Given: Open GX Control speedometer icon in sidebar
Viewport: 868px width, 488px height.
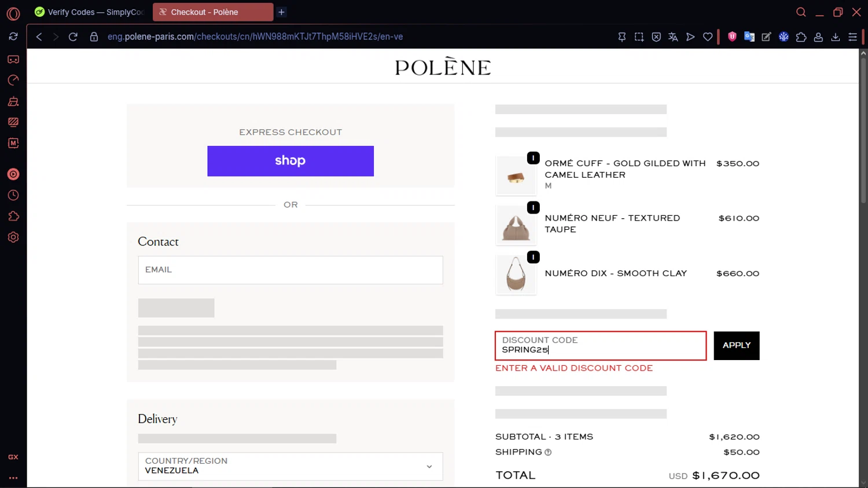Looking at the screenshot, I should 13,80.
